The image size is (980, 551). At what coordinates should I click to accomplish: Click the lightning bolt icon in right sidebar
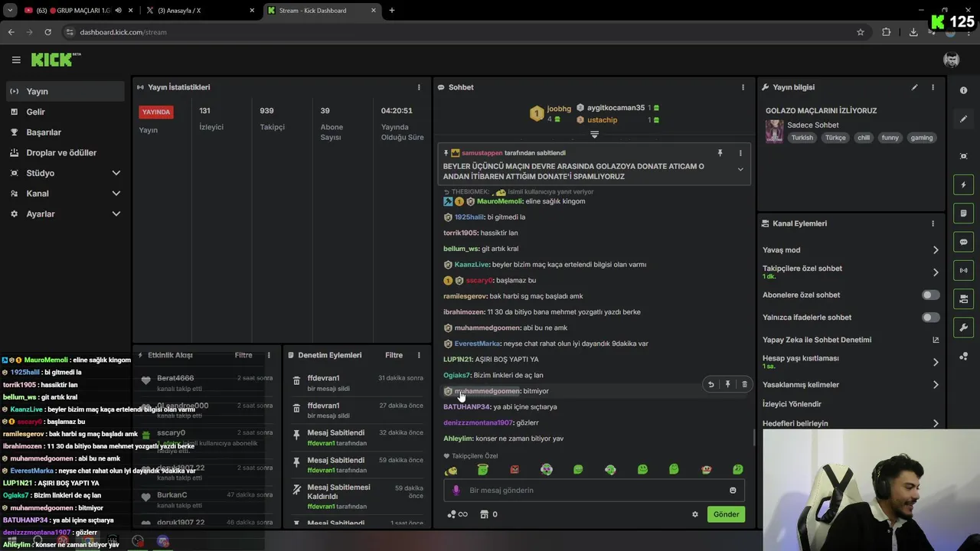pos(964,184)
